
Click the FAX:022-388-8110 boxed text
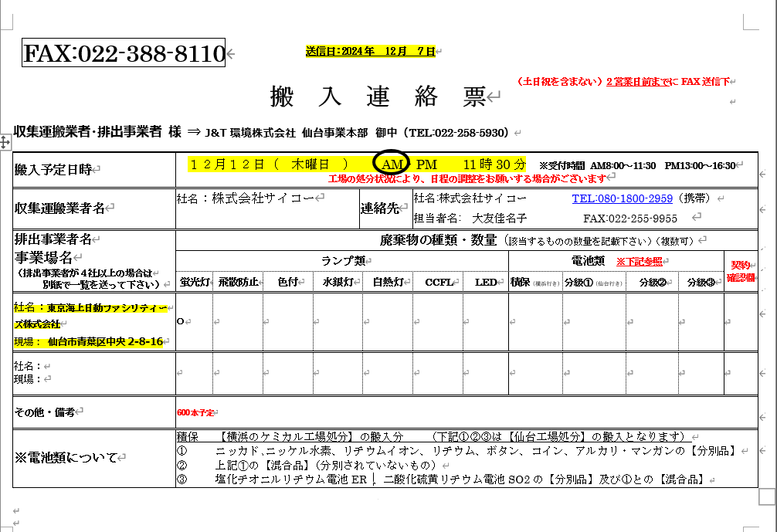(x=124, y=53)
